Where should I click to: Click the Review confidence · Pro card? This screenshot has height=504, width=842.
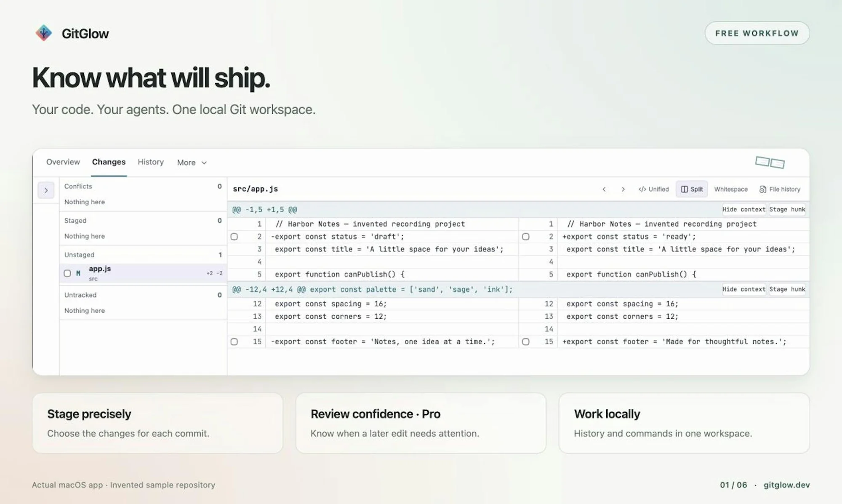pos(421,423)
